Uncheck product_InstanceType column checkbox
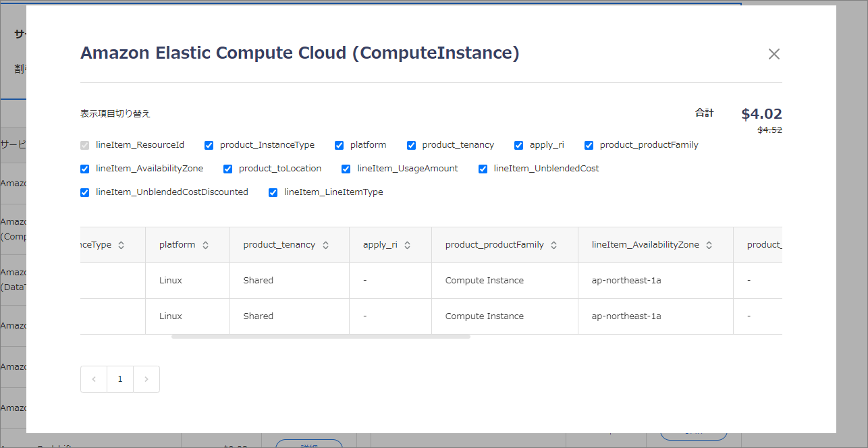This screenshot has height=448, width=868. tap(209, 145)
